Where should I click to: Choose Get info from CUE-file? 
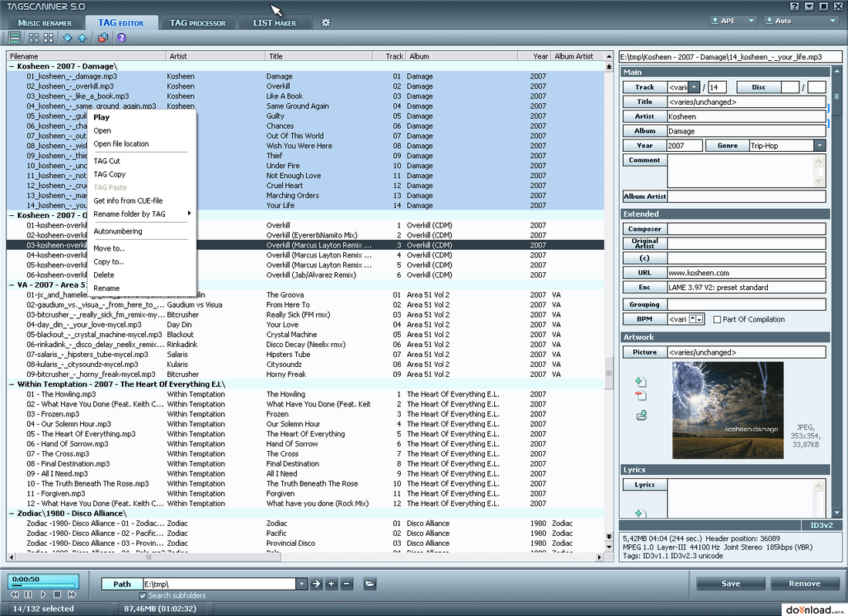128,200
